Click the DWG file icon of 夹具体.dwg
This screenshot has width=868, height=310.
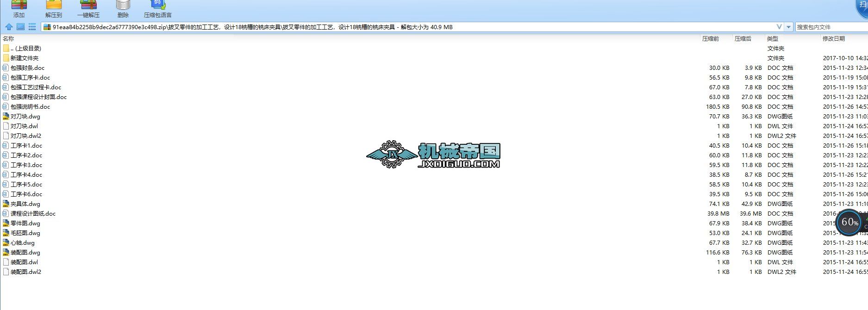coord(6,204)
